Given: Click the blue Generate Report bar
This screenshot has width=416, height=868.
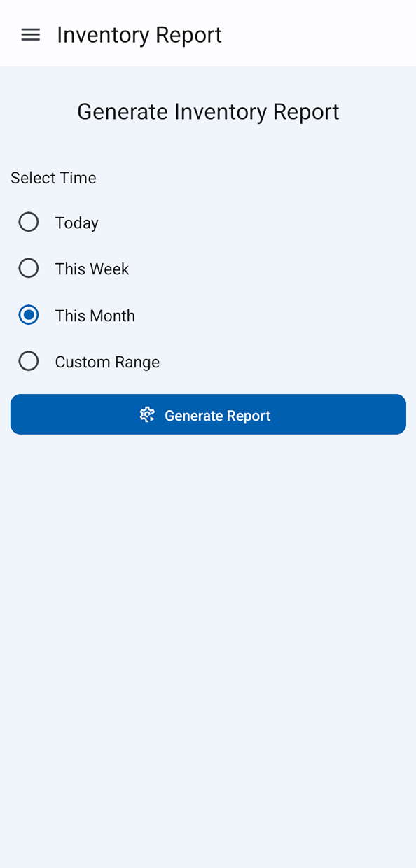Looking at the screenshot, I should [x=208, y=414].
